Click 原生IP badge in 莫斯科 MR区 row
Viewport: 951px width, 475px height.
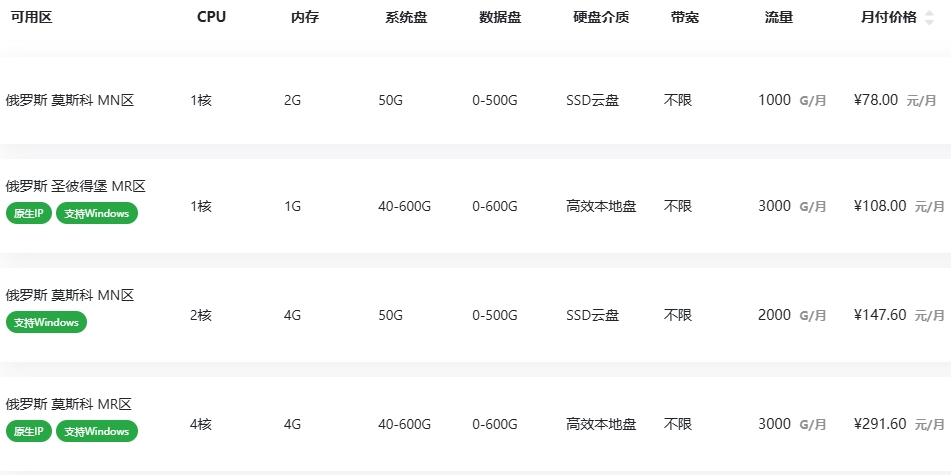click(28, 431)
